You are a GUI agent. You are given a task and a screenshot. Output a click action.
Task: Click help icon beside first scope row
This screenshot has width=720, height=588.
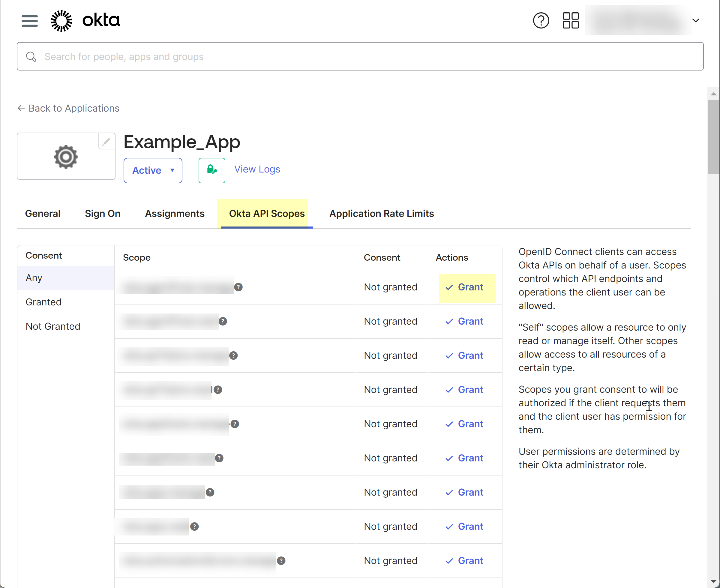tap(238, 287)
